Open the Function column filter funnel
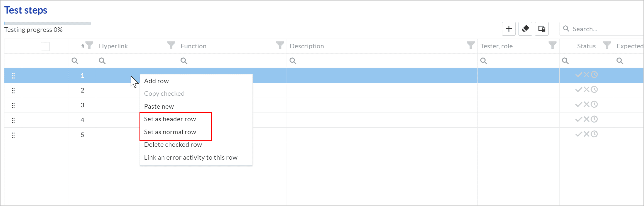Viewport: 644px width, 206px height. (x=280, y=45)
